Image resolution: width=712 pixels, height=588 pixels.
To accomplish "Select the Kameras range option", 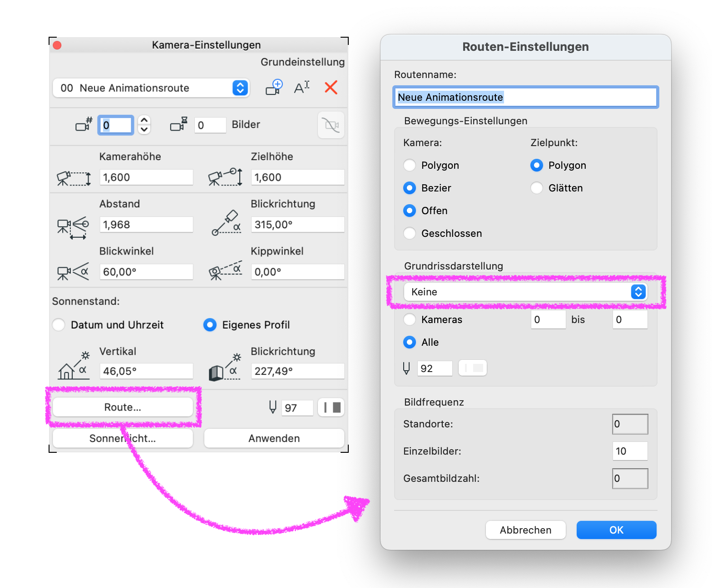I will point(410,319).
